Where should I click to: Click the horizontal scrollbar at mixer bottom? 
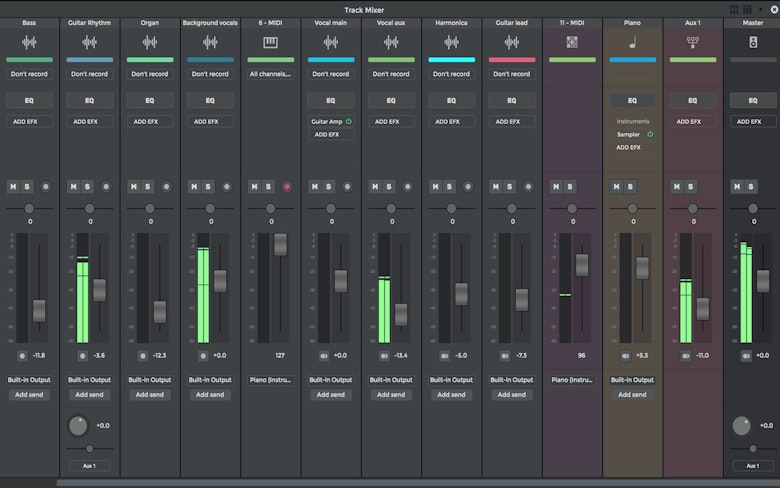[x=418, y=483]
